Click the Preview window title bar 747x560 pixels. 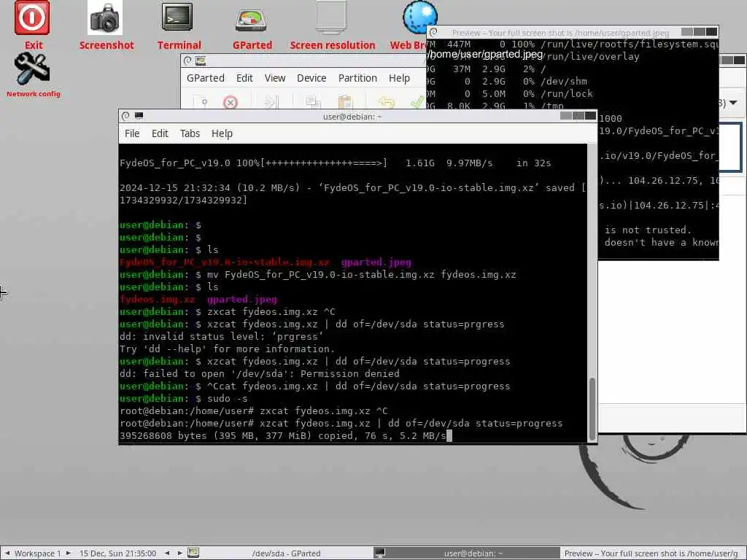point(560,32)
